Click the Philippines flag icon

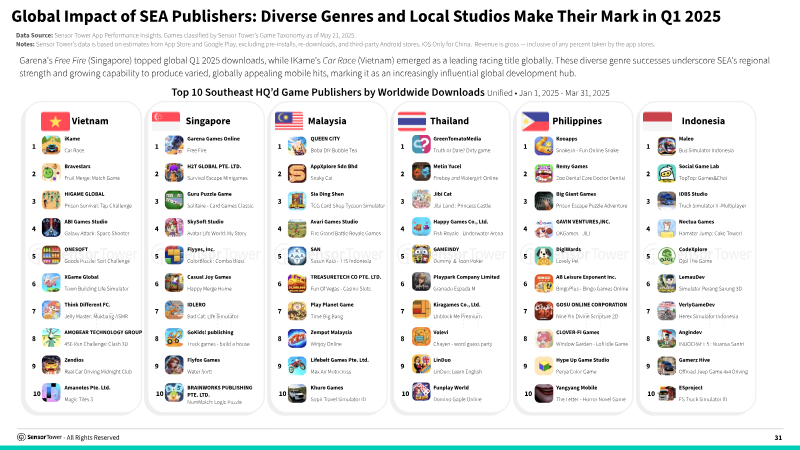tap(535, 121)
